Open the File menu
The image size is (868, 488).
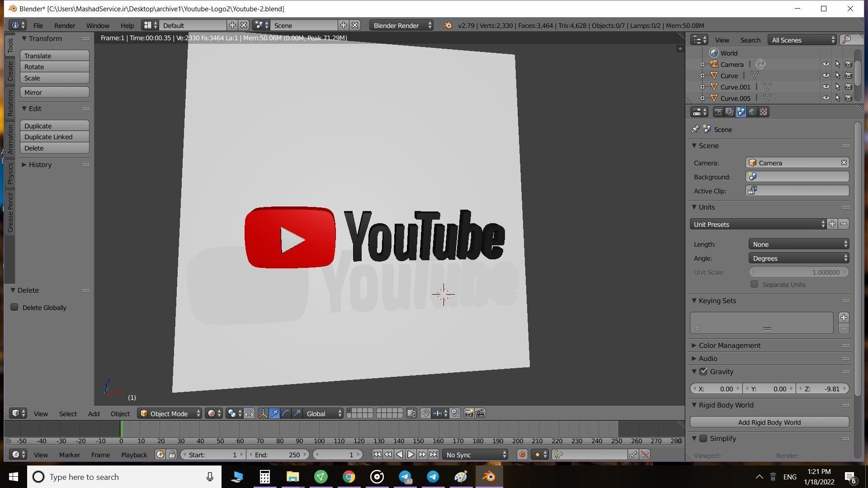point(38,25)
